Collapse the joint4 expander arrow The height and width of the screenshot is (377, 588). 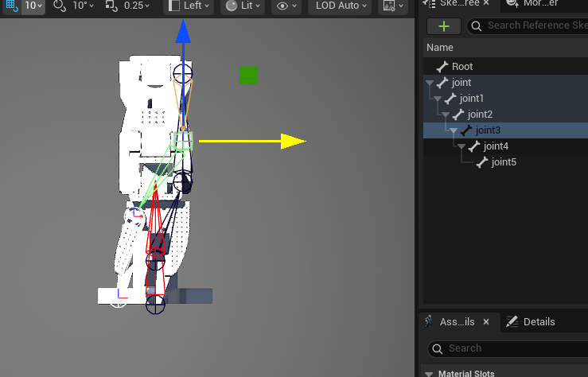click(461, 146)
